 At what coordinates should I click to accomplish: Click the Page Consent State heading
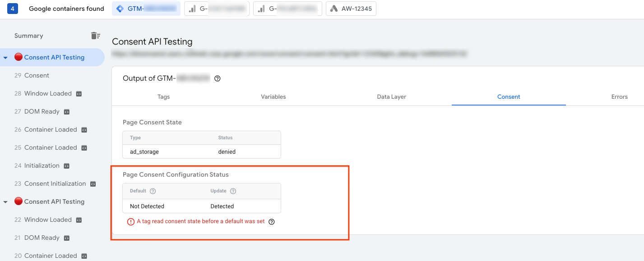(152, 122)
